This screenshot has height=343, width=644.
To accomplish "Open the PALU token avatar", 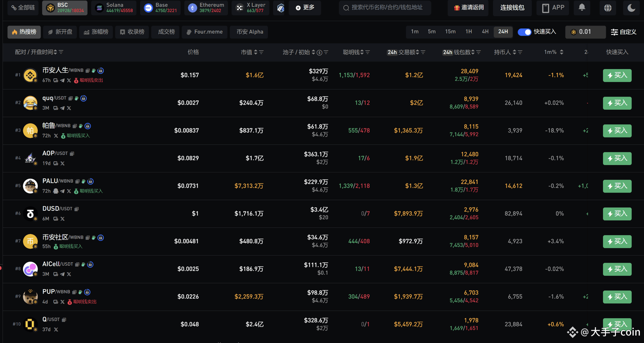I will point(30,186).
